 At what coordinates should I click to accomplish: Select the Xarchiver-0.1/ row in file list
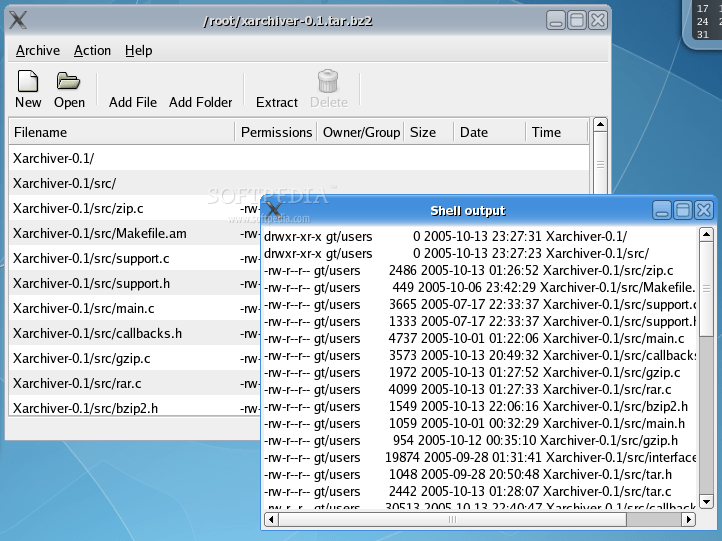(299, 158)
